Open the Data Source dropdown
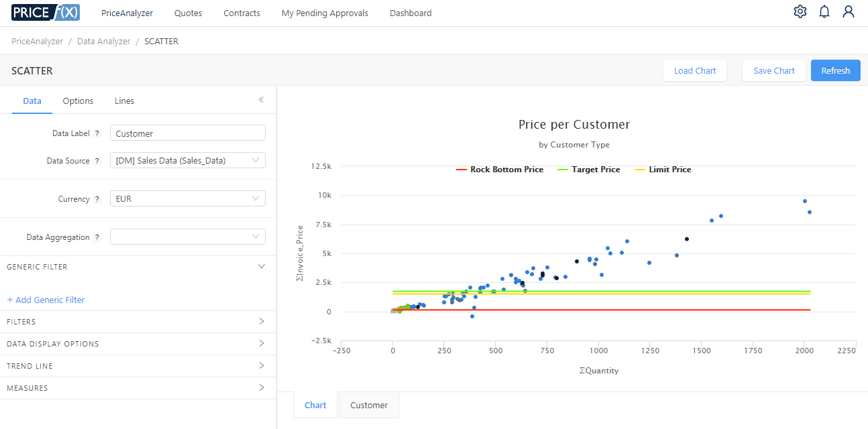Image resolution: width=868 pixels, height=429 pixels. (188, 160)
